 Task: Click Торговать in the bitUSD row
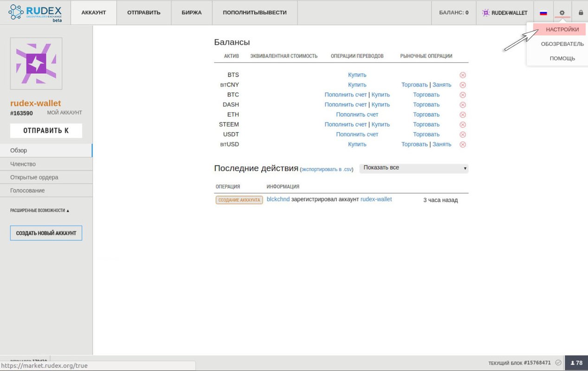point(414,144)
